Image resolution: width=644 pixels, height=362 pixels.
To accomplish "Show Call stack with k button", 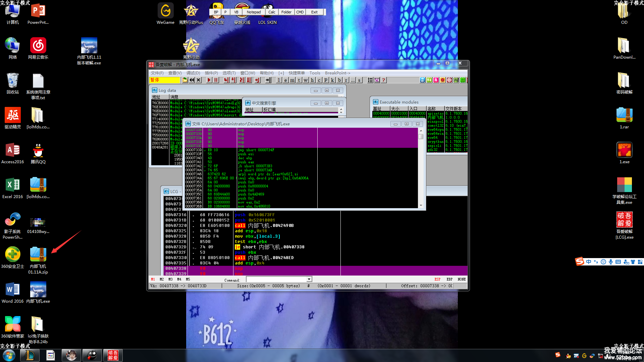I will [x=332, y=80].
